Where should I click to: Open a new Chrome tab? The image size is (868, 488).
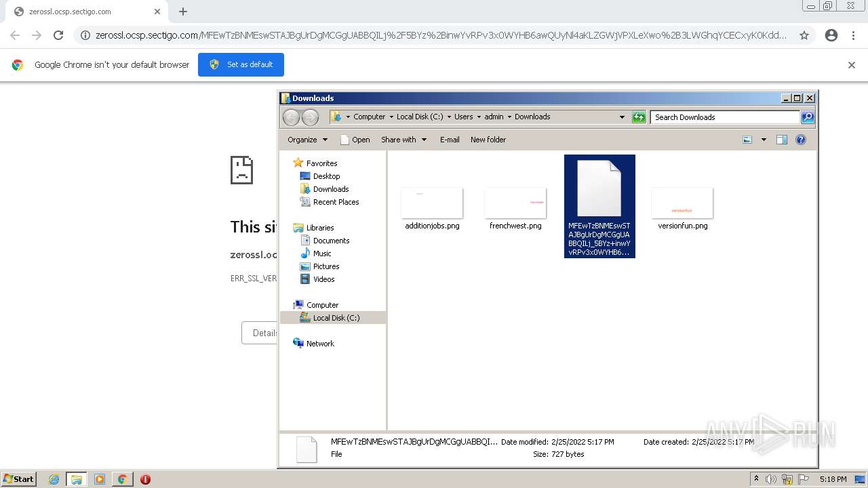click(183, 12)
